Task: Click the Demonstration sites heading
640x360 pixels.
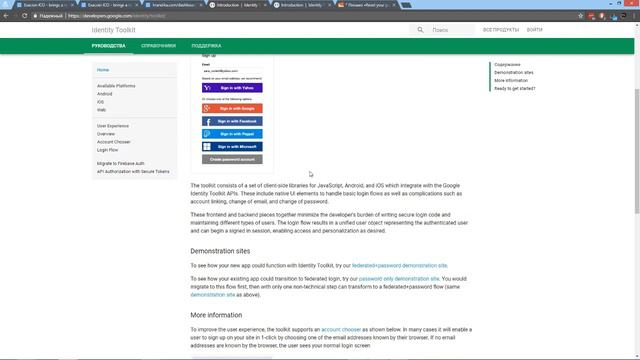Action: coord(220,251)
